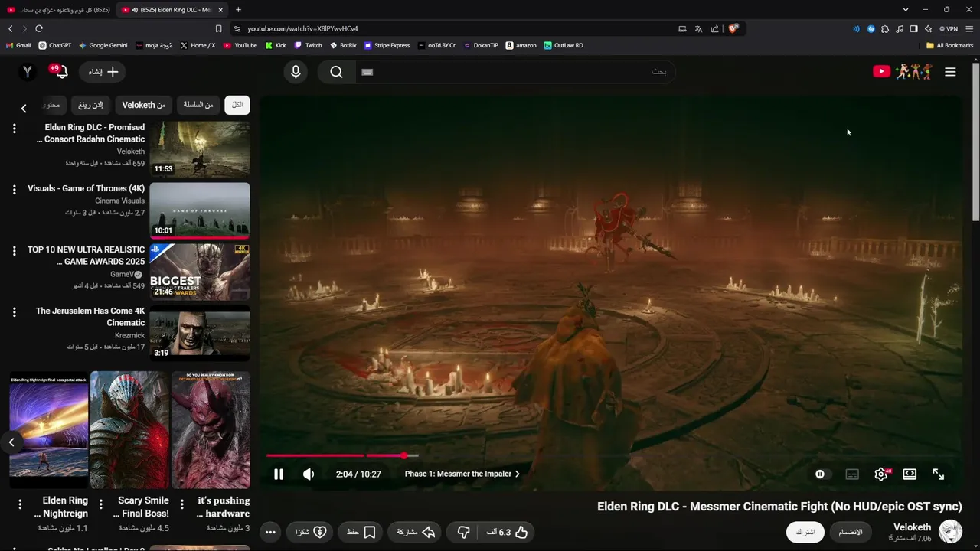This screenshot has height=551, width=980.
Task: Select من Veloketh filter chip
Action: click(x=144, y=105)
